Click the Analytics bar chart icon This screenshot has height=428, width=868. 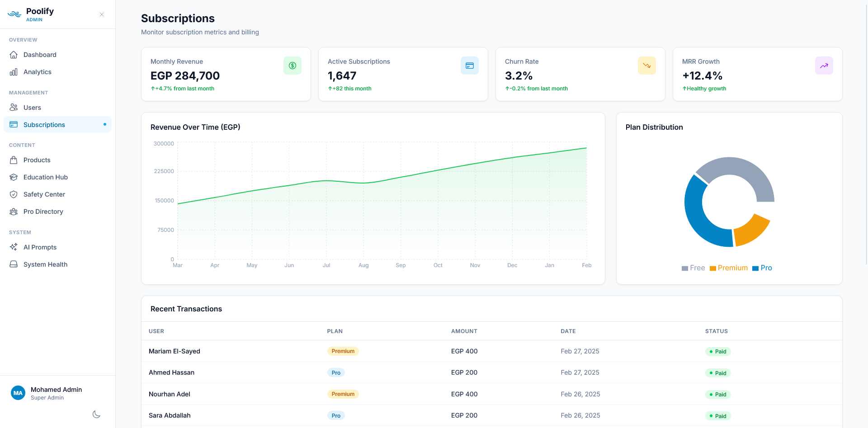pyautogui.click(x=14, y=72)
